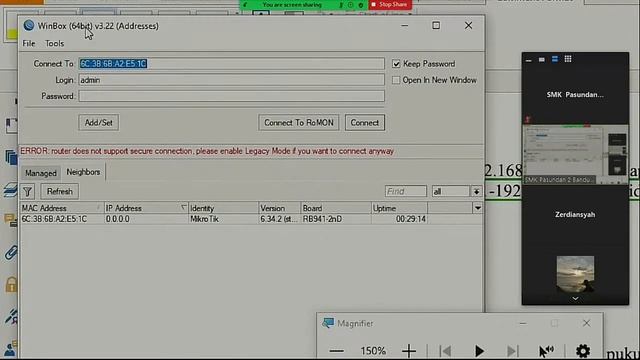Expand Zoom panel with the down chevron
This screenshot has height=360, width=640.
tap(575, 299)
